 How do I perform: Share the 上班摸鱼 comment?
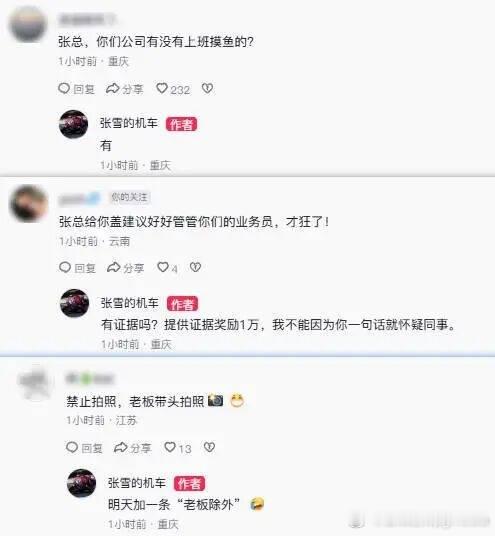(x=124, y=89)
